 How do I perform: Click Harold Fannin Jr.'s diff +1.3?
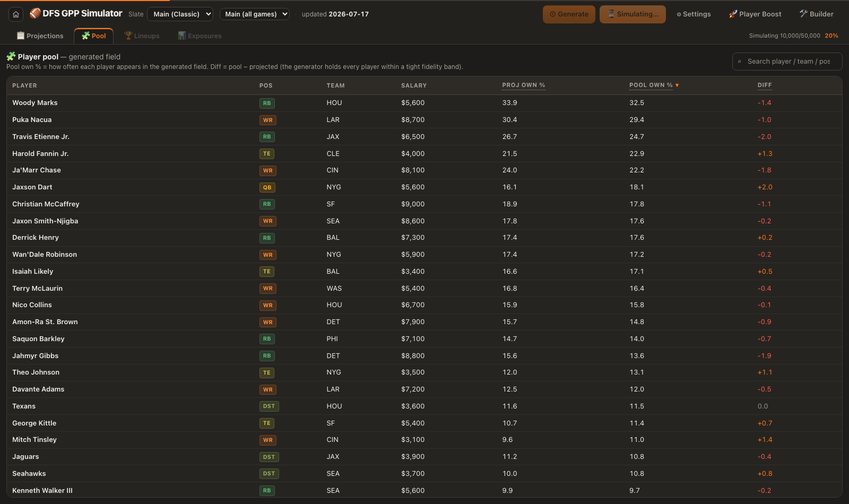pos(765,154)
